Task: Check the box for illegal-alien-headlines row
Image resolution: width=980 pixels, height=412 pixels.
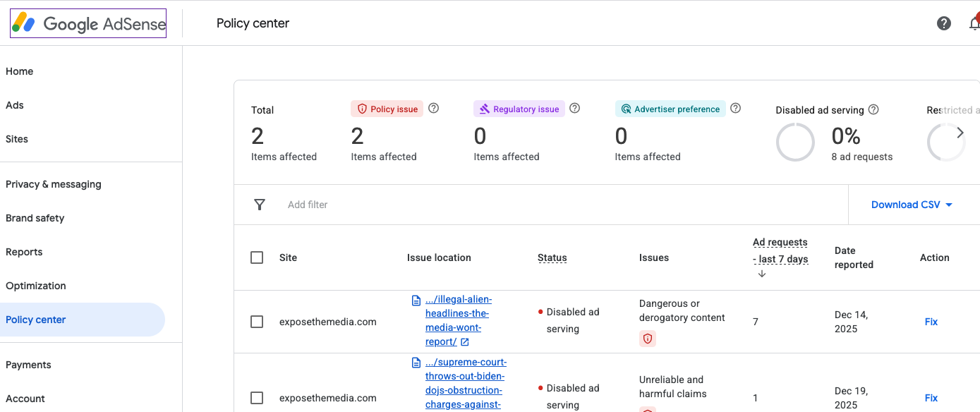Action: (x=257, y=322)
